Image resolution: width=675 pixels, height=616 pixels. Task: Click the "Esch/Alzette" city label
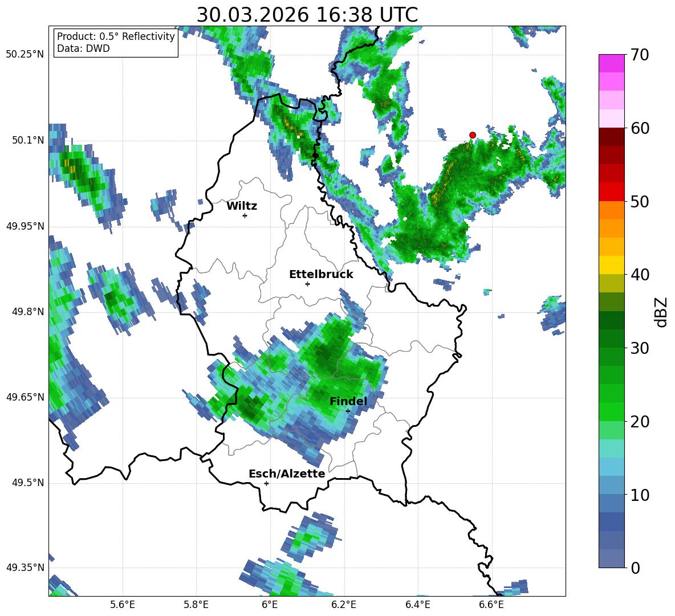point(287,474)
